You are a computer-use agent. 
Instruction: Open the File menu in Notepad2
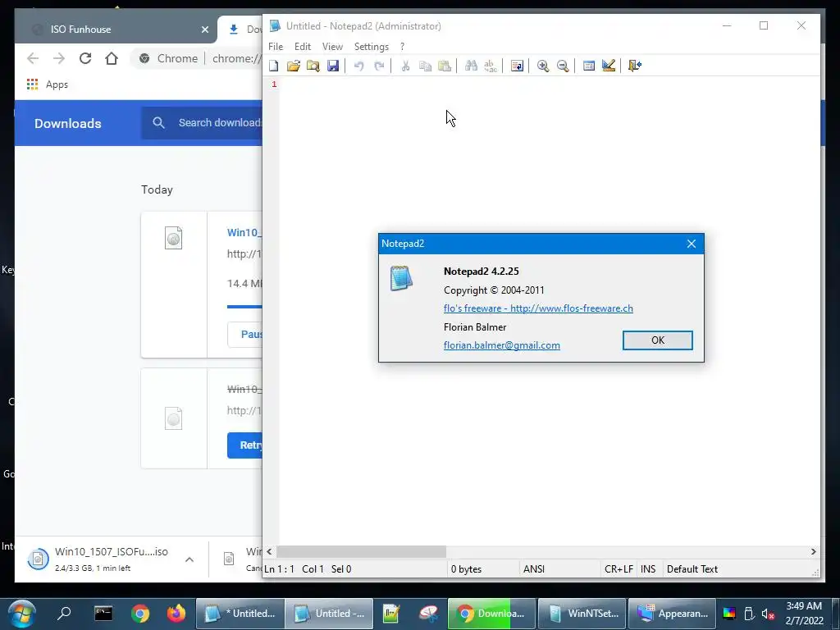276,47
